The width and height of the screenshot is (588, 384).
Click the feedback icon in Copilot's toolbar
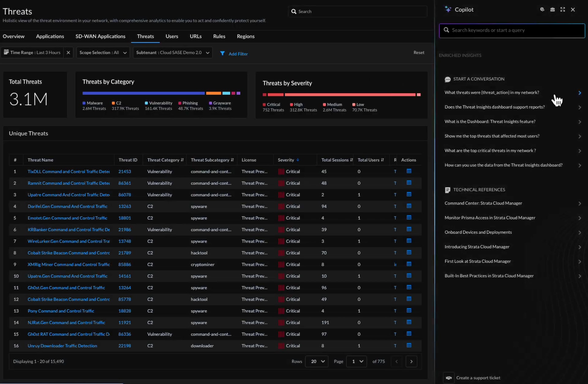[x=542, y=10]
